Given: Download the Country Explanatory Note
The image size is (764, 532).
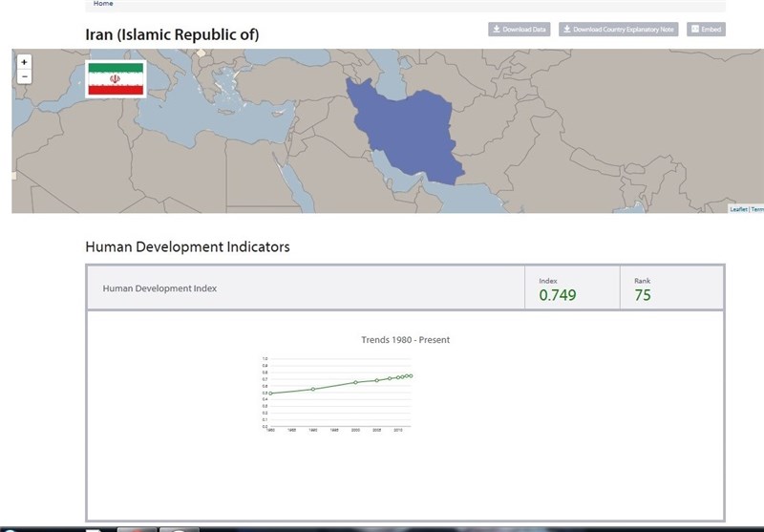Looking at the screenshot, I should 618,30.
